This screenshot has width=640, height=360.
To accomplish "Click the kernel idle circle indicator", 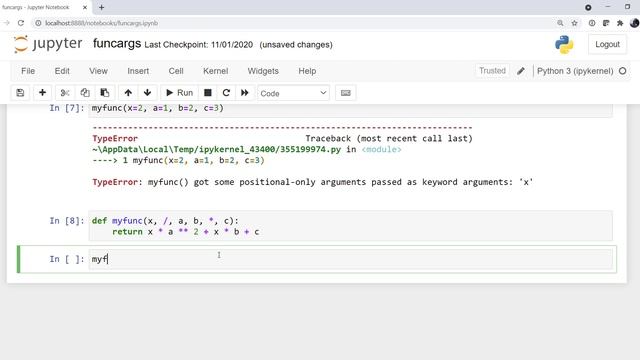I will 622,71.
